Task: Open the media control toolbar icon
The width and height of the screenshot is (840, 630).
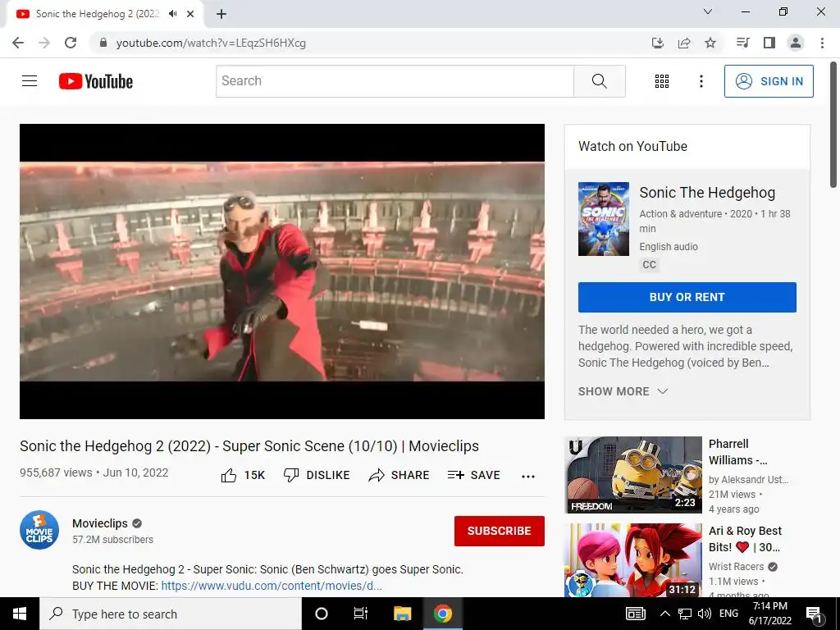Action: pos(742,43)
